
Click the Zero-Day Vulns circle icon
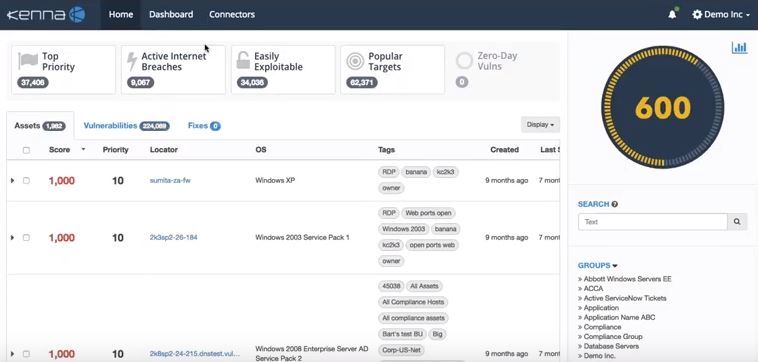(x=464, y=61)
